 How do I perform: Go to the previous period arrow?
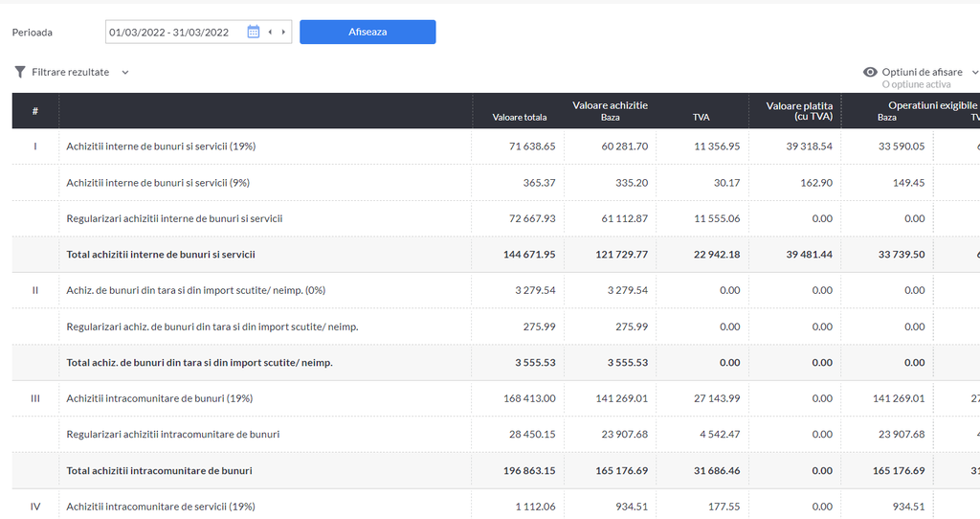pos(270,32)
